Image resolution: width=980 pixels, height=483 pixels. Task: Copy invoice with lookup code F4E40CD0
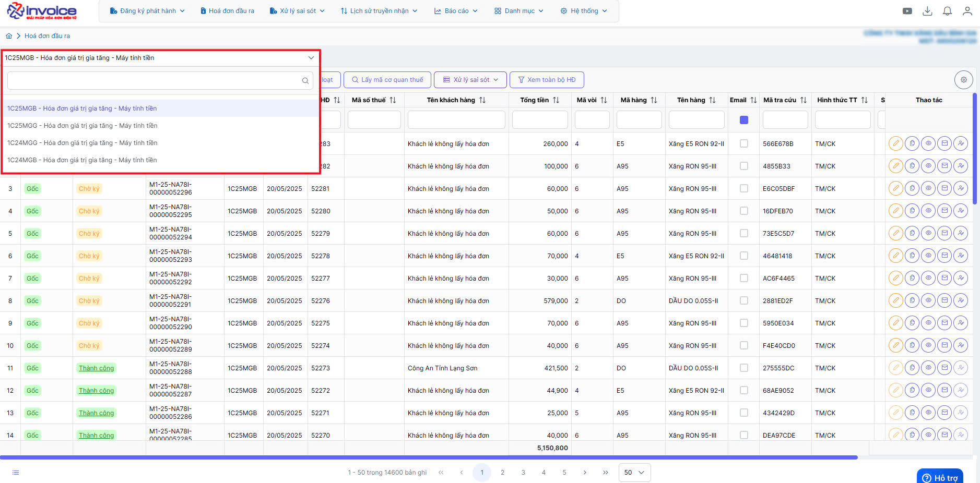pos(912,345)
